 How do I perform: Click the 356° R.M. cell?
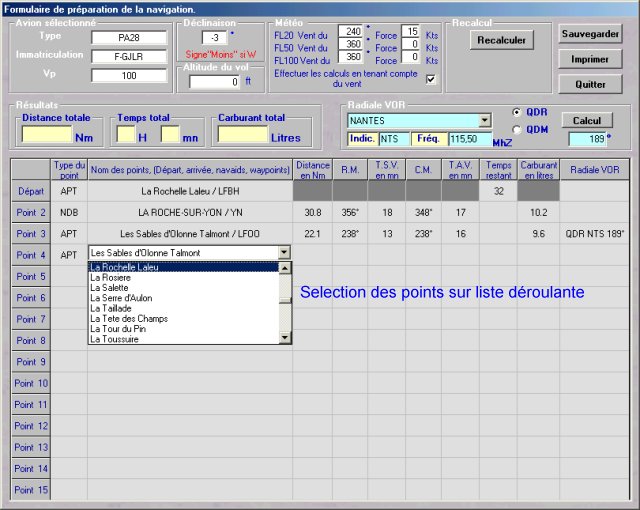[350, 212]
